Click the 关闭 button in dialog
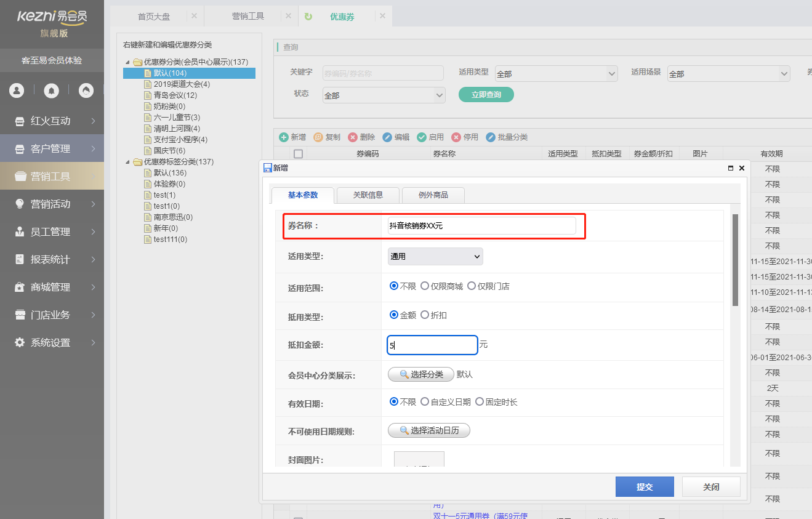Viewport: 812px width, 519px height. (x=711, y=486)
